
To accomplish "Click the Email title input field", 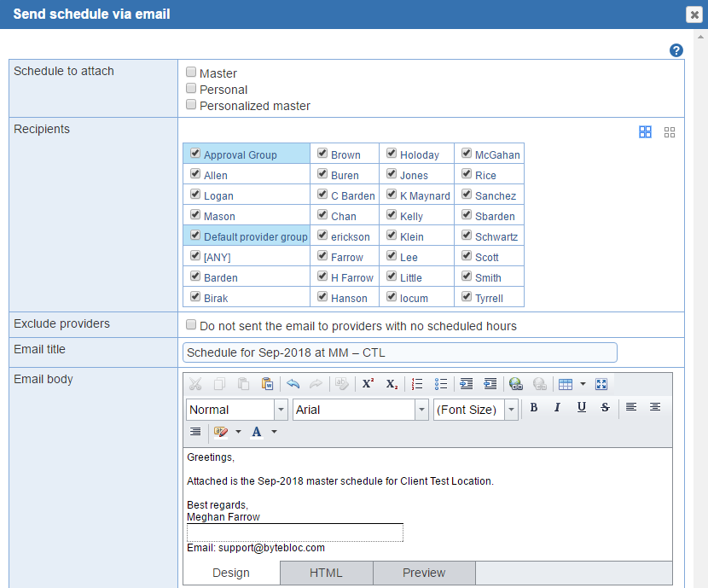I will click(399, 352).
